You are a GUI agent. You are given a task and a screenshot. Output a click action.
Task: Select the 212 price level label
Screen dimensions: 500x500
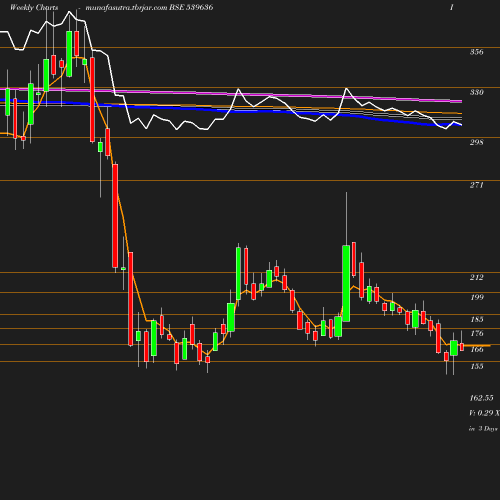(x=476, y=277)
